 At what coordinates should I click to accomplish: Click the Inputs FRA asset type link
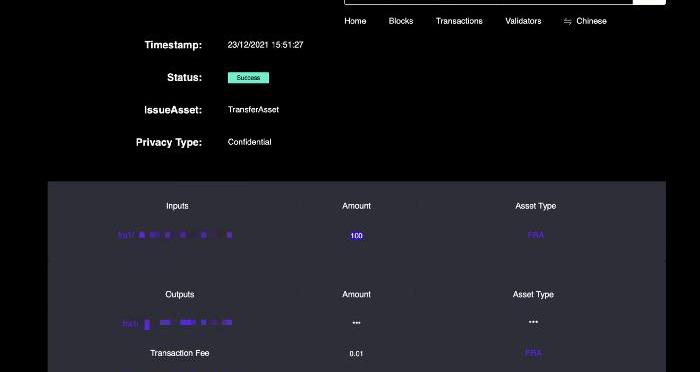pyautogui.click(x=535, y=235)
